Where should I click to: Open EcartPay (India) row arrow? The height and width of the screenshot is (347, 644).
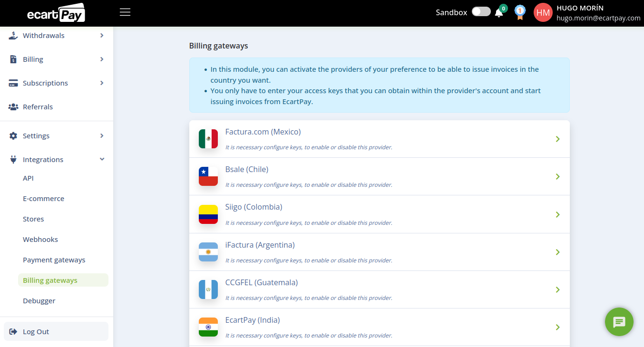tap(558, 327)
